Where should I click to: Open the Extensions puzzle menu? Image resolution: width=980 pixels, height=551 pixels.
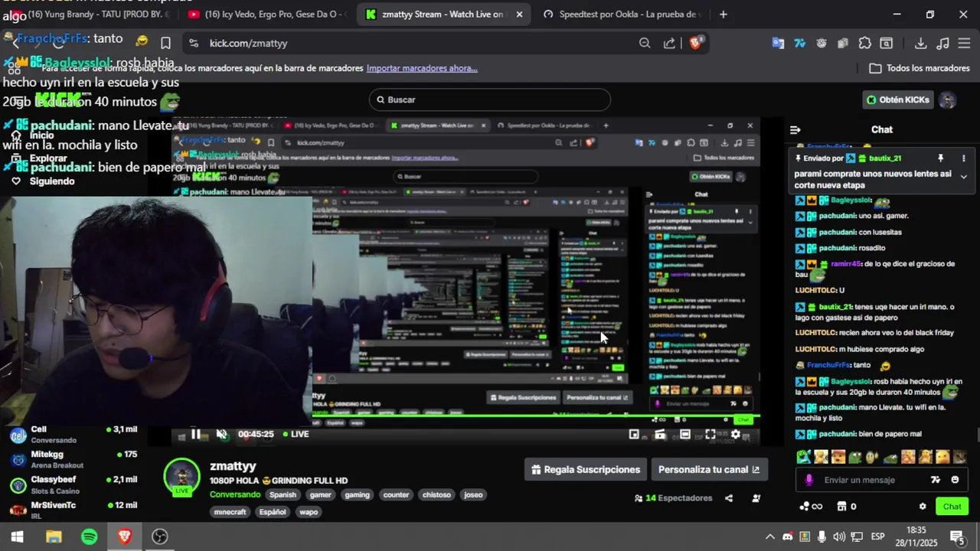coord(864,43)
